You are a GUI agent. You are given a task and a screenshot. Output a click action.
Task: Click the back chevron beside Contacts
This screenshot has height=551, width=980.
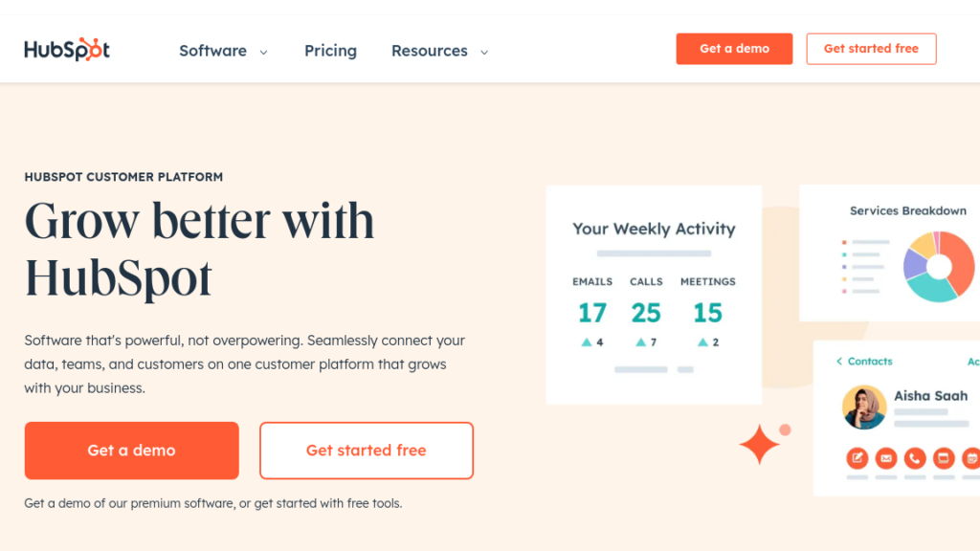click(839, 361)
